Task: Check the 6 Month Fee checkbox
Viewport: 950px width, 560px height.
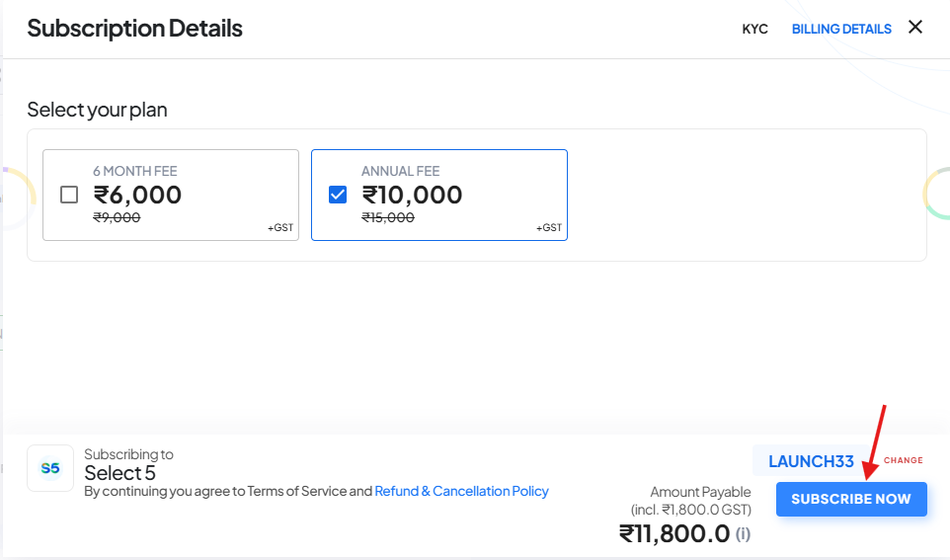Action: pyautogui.click(x=69, y=195)
